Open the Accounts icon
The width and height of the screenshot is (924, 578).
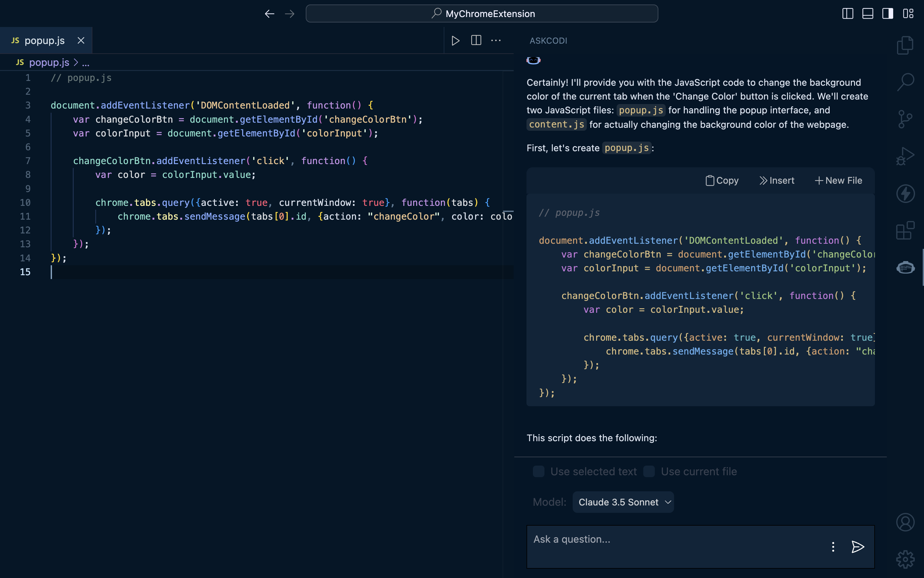905,522
